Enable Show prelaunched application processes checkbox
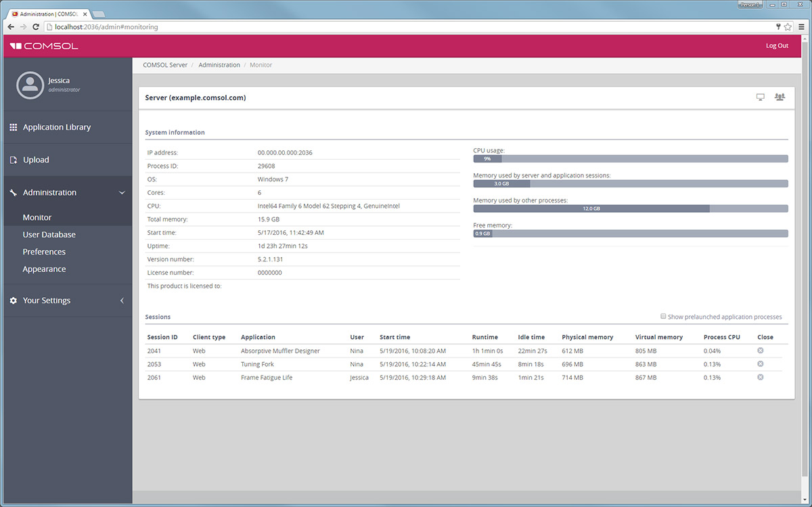Image resolution: width=812 pixels, height=507 pixels. click(x=663, y=317)
